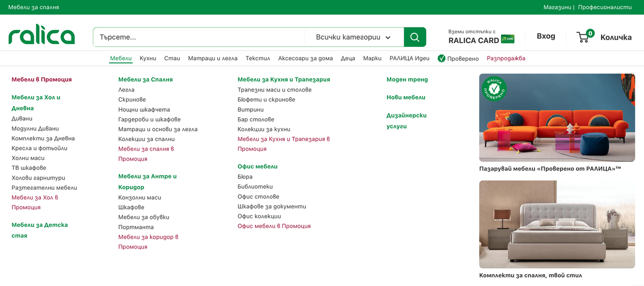Select Бар столове

coord(256,119)
